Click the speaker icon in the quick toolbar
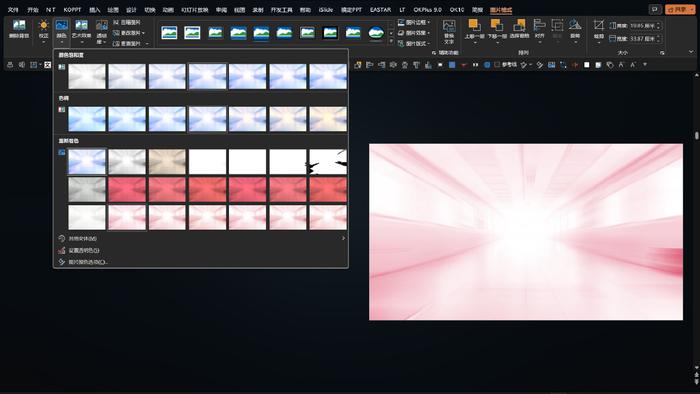The image size is (700, 394). click(x=21, y=65)
